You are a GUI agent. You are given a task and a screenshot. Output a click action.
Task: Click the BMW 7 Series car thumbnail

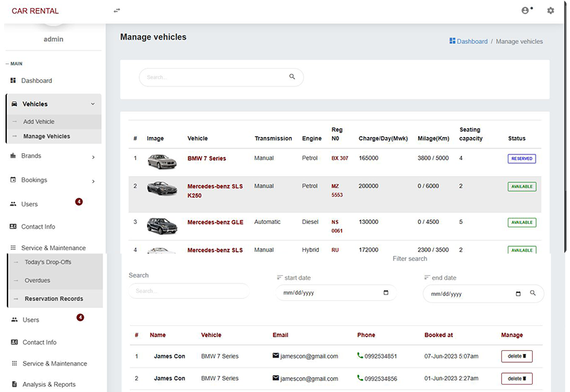click(162, 161)
